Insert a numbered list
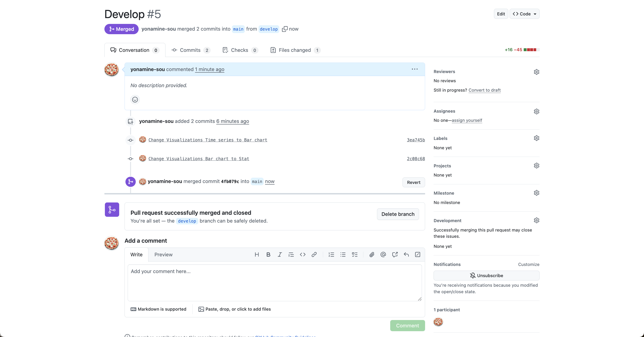 point(331,255)
